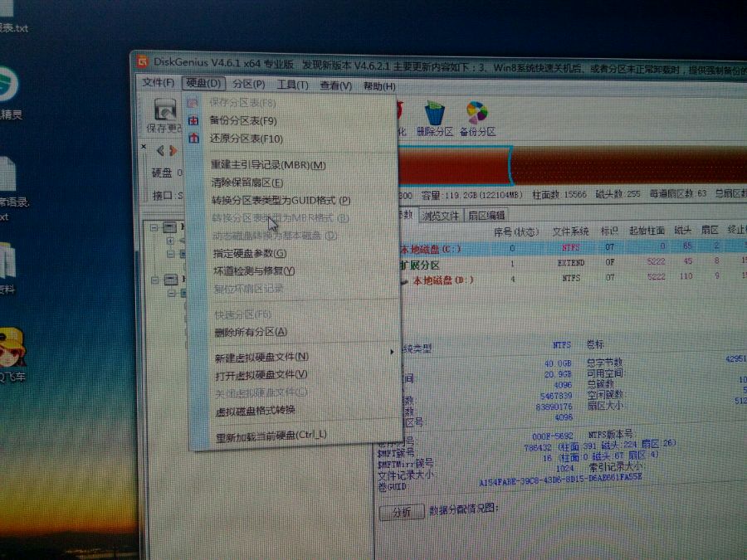Switch to the 浏览文件 tab
The width and height of the screenshot is (747, 560).
[440, 216]
